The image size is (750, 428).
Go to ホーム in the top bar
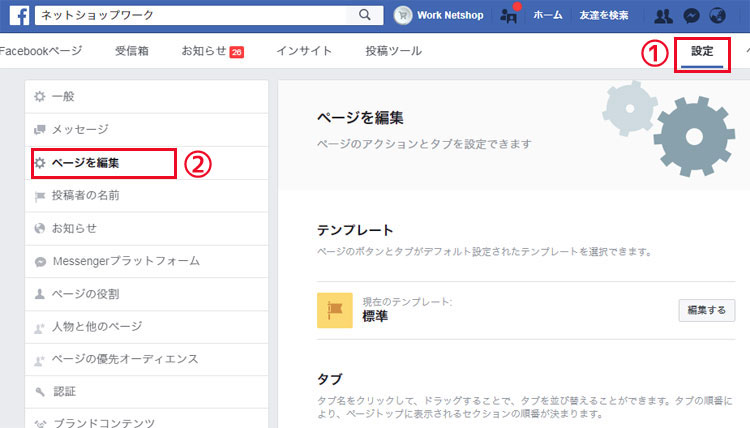tap(548, 15)
